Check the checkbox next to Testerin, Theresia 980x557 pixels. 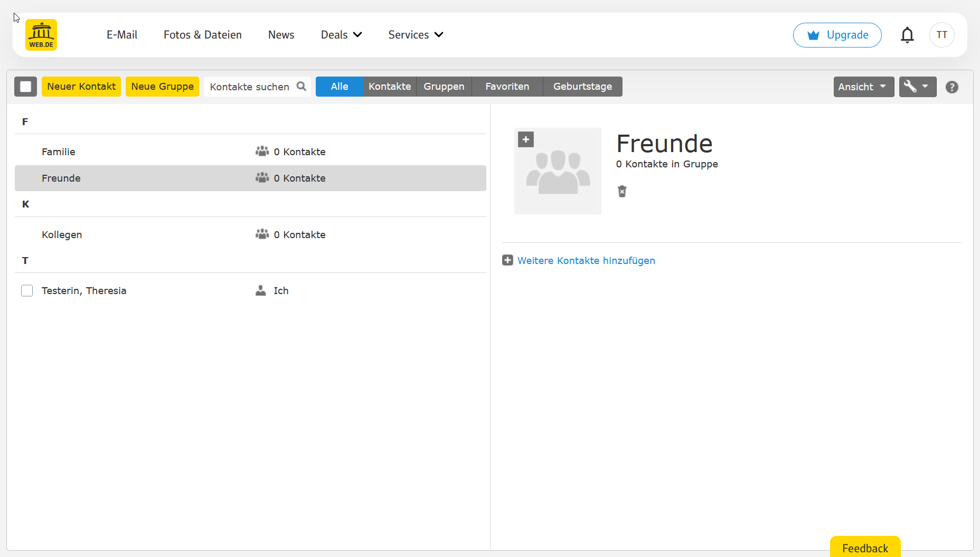click(27, 290)
